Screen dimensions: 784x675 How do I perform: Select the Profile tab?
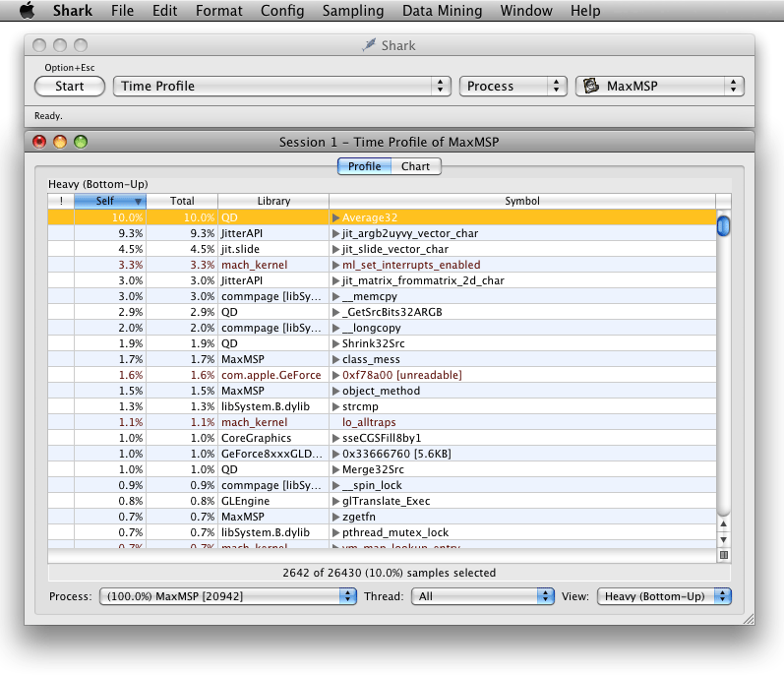pos(365,166)
